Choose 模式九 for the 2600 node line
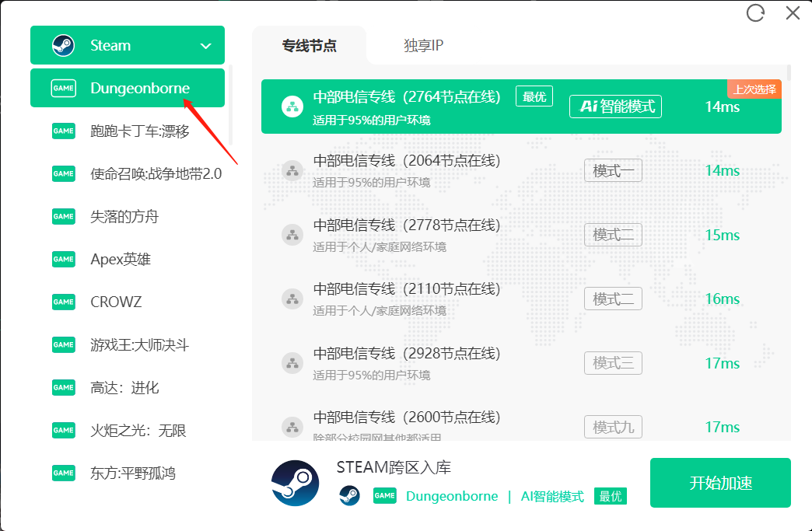This screenshot has width=812, height=531. (613, 427)
